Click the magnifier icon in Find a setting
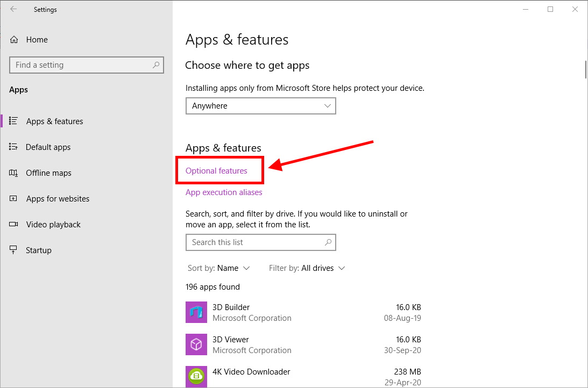Viewport: 588px width, 388px height. (155, 65)
